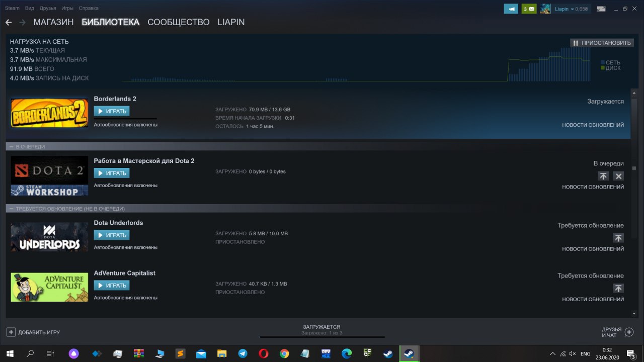Go to the СООБЩЕСТВО tab
Viewport: 644px width, 362px height.
[x=179, y=23]
